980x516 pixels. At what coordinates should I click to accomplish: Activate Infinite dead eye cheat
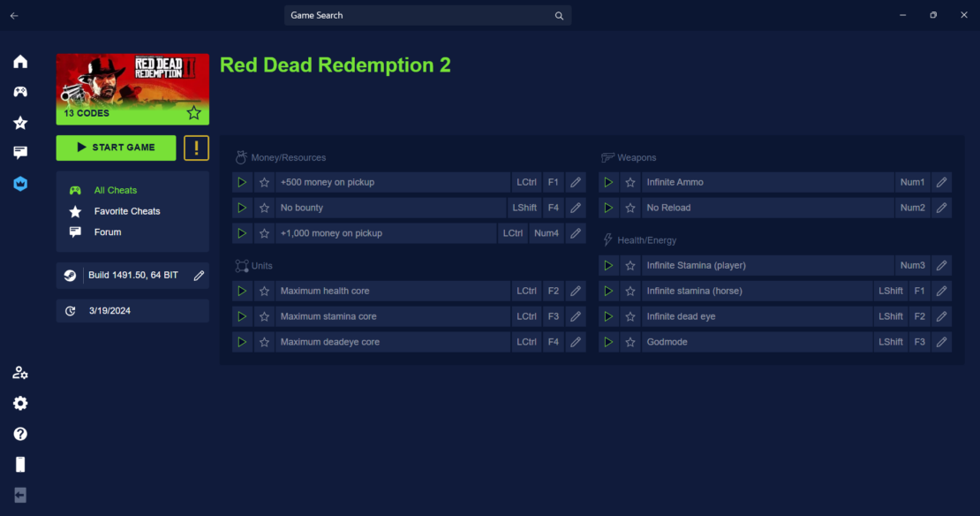pyautogui.click(x=608, y=316)
